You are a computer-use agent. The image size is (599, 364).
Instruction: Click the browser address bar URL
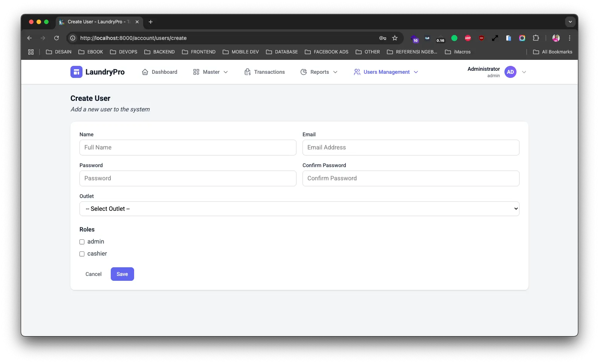click(x=133, y=38)
